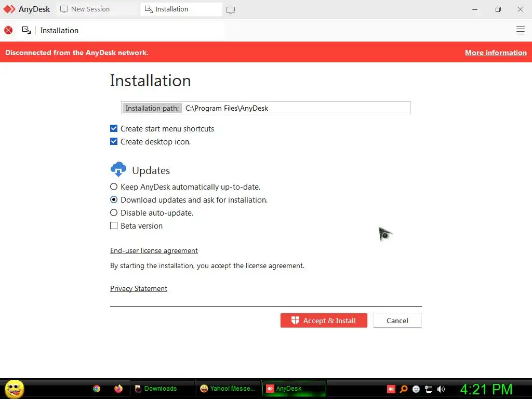Click the red close session icon

[8, 30]
